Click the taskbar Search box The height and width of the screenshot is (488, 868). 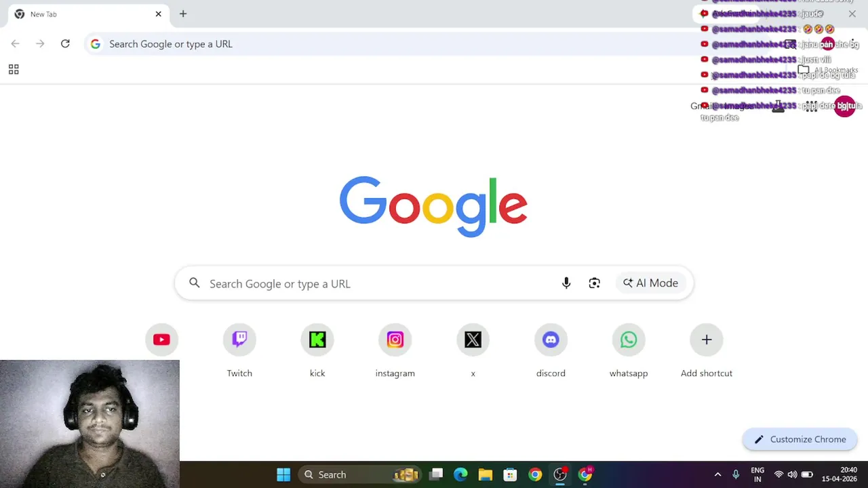tap(359, 474)
